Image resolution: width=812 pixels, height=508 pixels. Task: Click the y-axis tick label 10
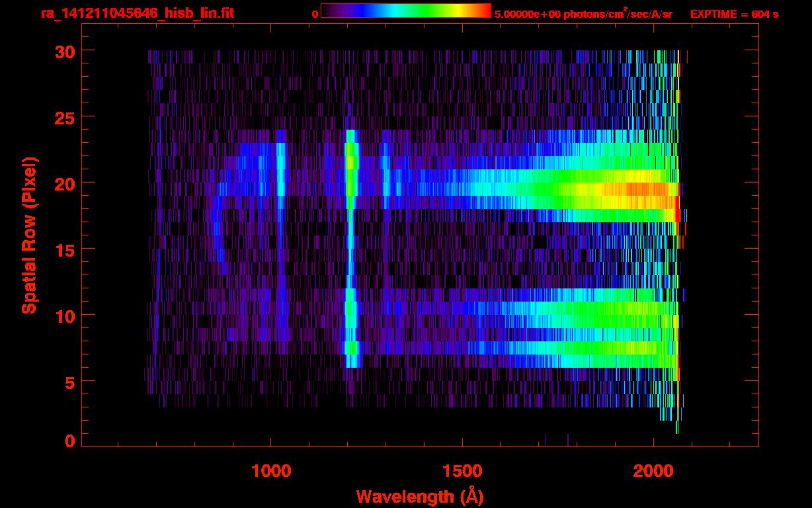pos(64,316)
